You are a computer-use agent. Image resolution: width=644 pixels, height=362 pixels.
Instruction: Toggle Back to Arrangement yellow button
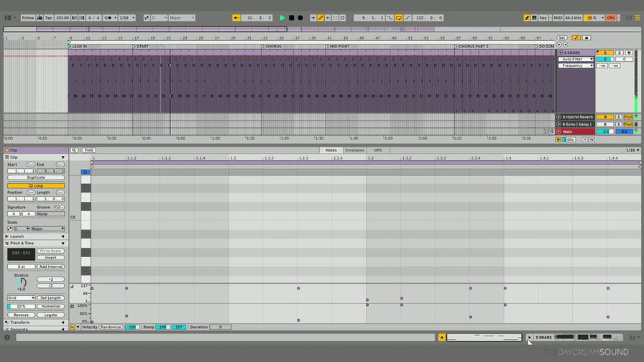(236, 18)
